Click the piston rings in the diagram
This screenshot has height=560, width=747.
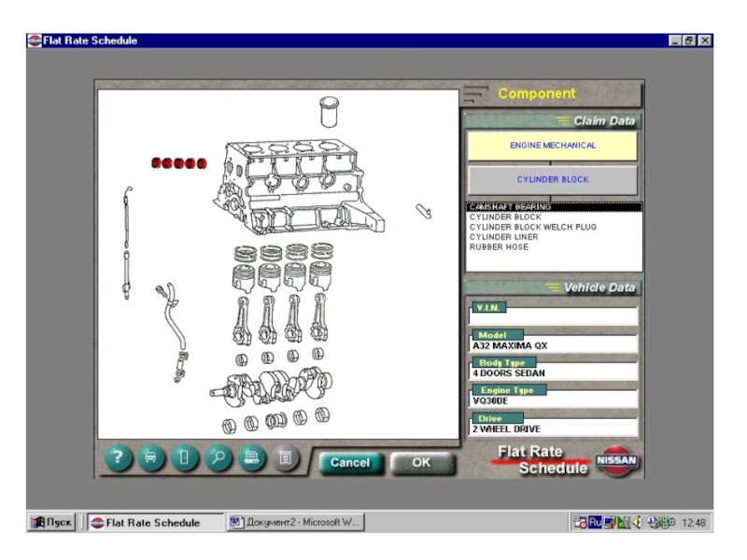click(x=284, y=252)
